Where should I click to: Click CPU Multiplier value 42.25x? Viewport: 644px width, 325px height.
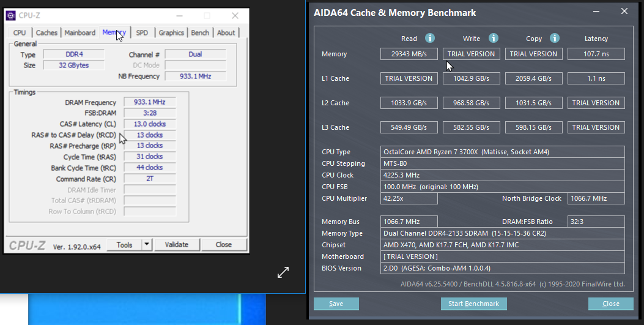coord(409,198)
